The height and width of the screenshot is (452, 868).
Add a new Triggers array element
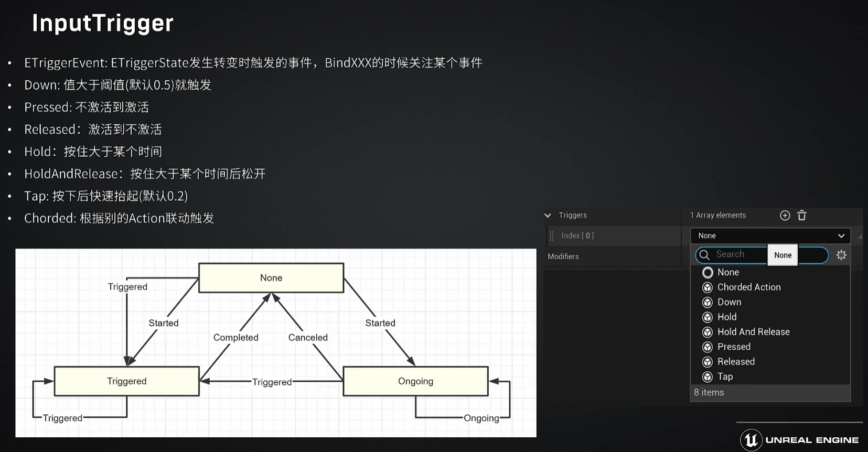click(785, 216)
